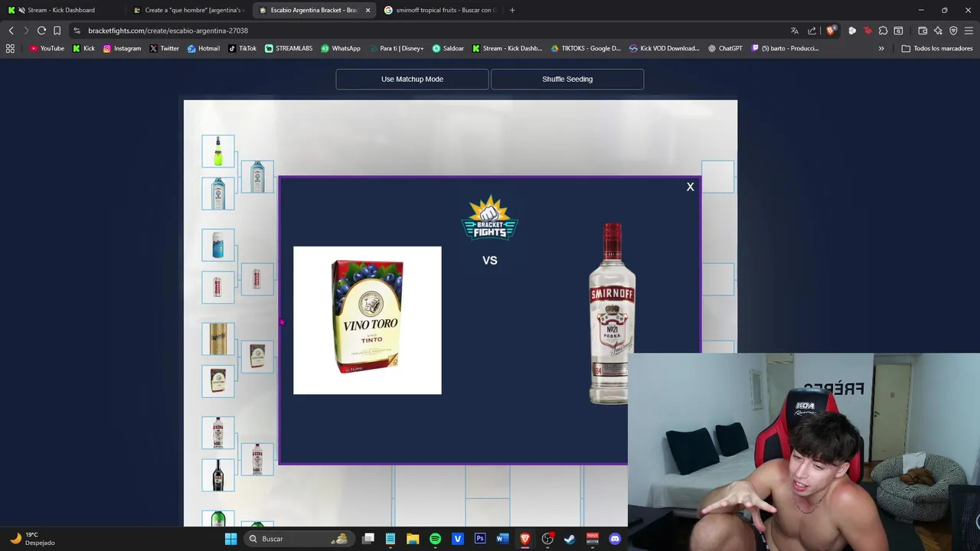Viewport: 980px width, 551px height.
Task: Open the Twitter bookmark
Action: (164, 48)
